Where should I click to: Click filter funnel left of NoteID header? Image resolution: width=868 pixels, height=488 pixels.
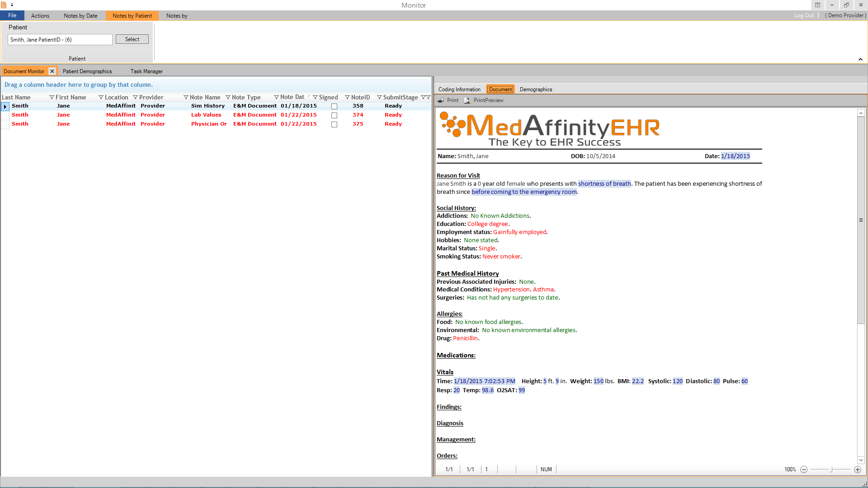click(x=347, y=97)
